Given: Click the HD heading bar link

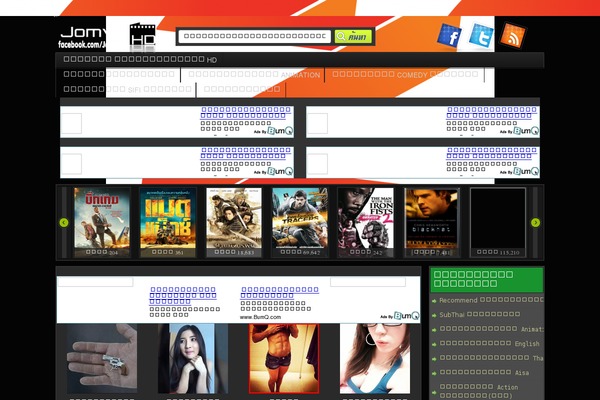Looking at the screenshot, I should (x=140, y=60).
